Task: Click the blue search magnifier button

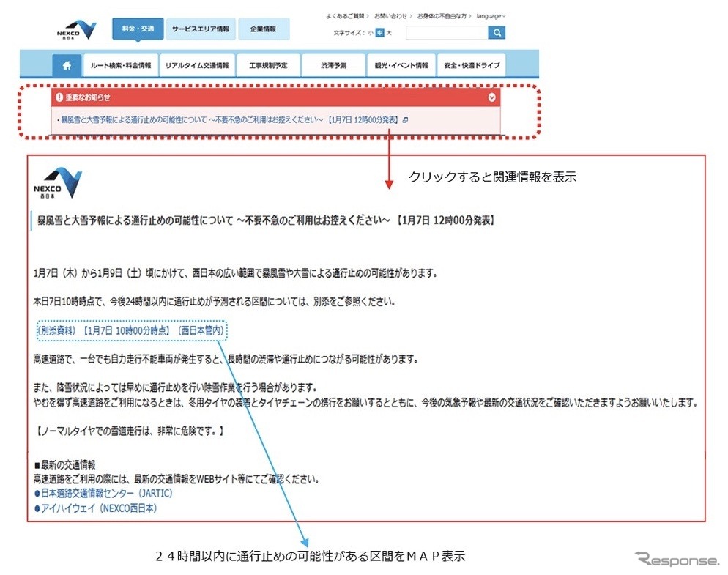Action: tap(497, 32)
